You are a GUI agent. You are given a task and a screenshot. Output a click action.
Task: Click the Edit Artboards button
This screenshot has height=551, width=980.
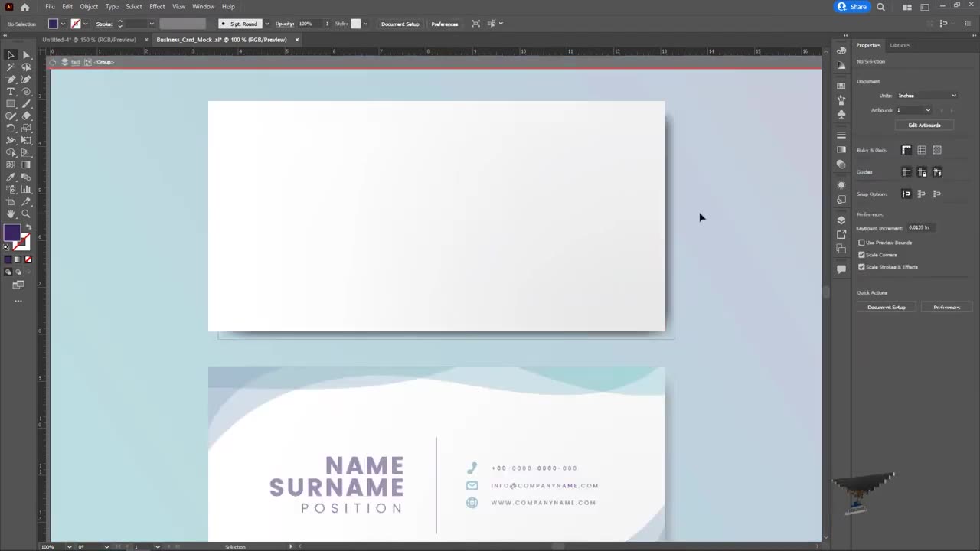[x=924, y=125]
